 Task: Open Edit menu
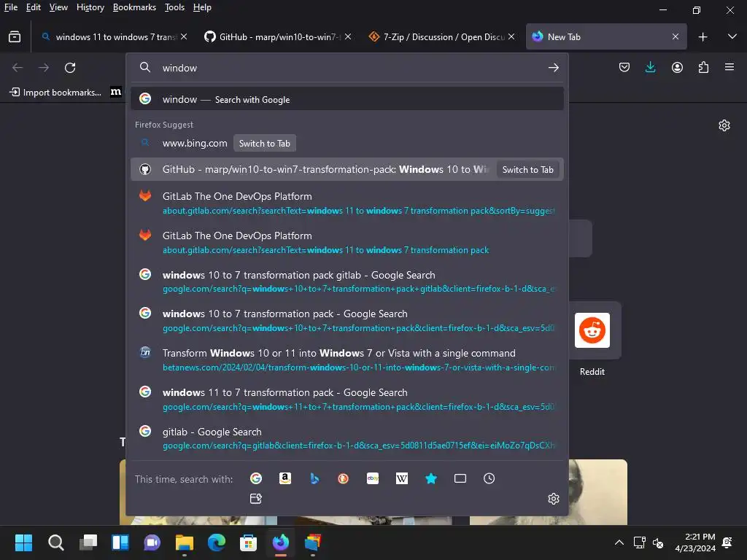33,7
